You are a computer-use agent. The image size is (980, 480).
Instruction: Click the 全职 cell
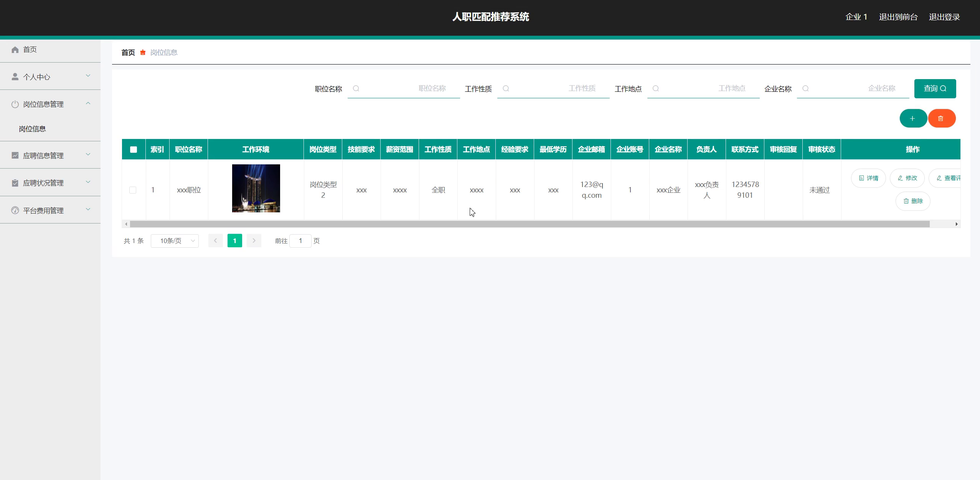point(438,190)
